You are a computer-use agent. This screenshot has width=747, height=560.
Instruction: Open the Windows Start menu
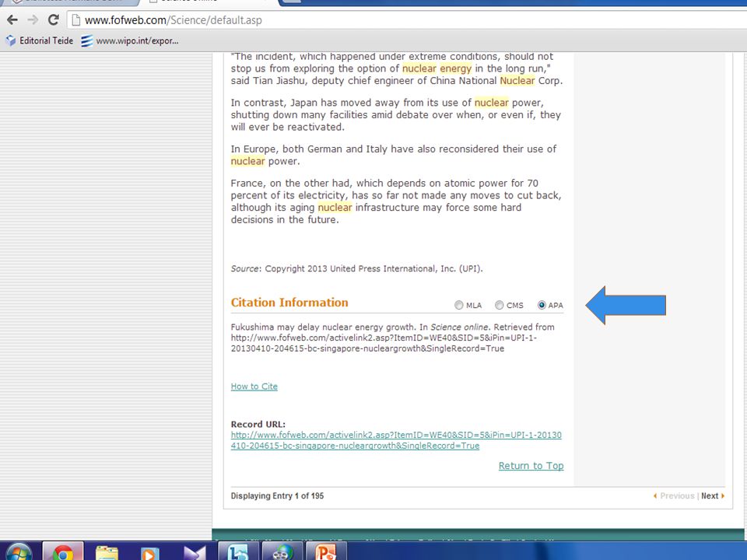pyautogui.click(x=19, y=551)
